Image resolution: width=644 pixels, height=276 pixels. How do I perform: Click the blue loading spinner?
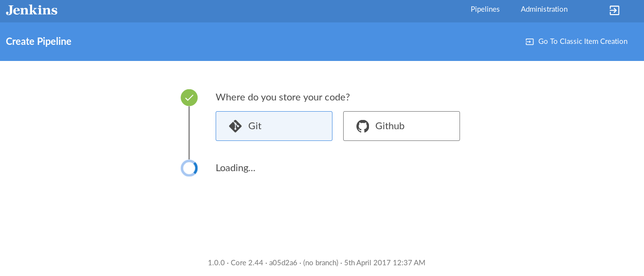tap(189, 168)
